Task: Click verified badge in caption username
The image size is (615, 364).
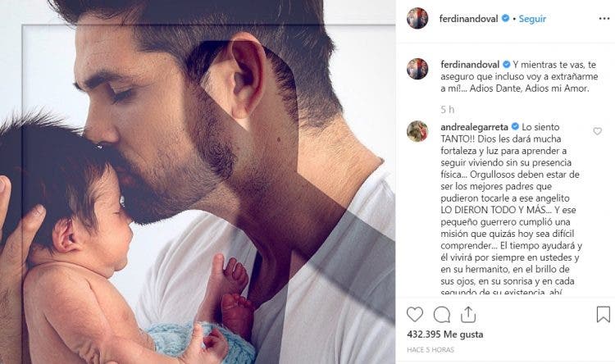Action: click(x=507, y=64)
